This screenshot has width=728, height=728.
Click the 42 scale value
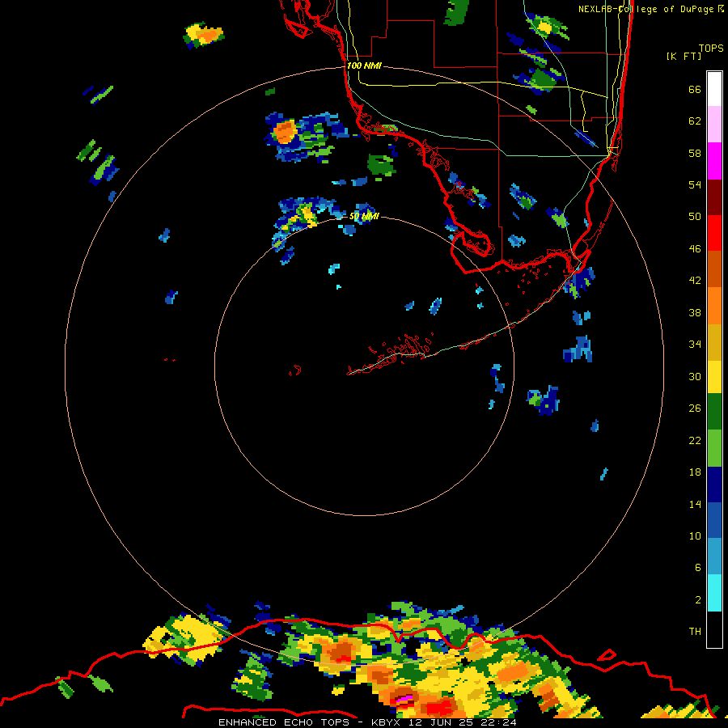(695, 281)
